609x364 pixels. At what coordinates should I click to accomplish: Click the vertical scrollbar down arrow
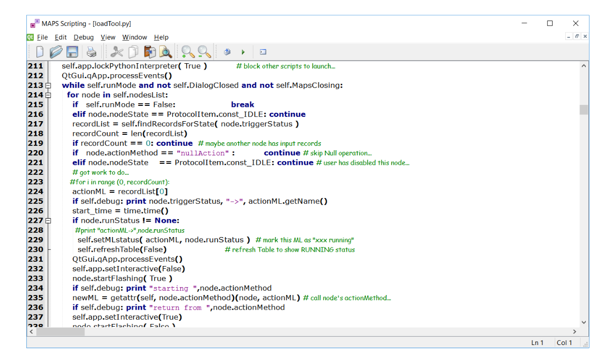(584, 322)
